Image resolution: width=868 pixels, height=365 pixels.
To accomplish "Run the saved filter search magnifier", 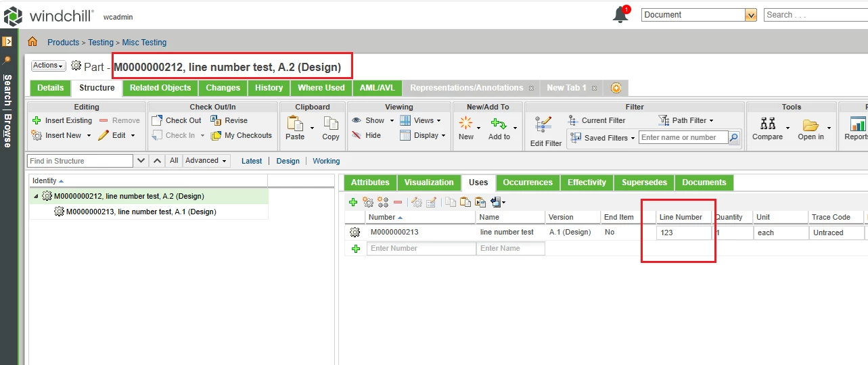I will (x=734, y=137).
